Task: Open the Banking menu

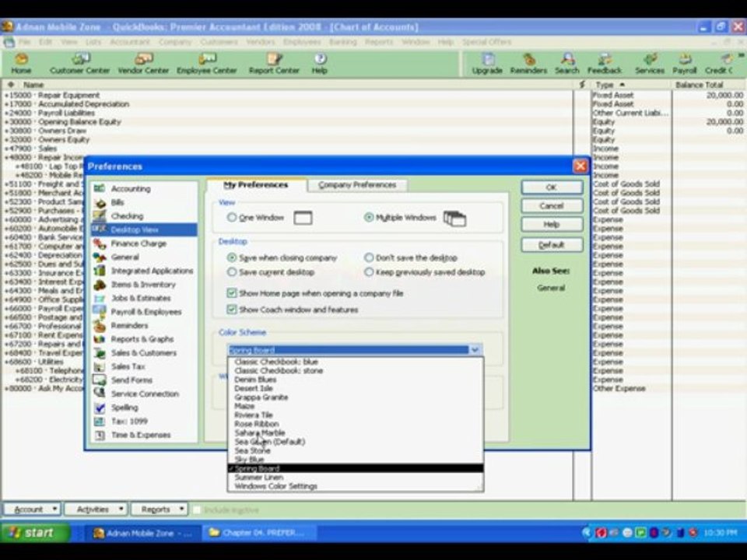Action: point(342,42)
